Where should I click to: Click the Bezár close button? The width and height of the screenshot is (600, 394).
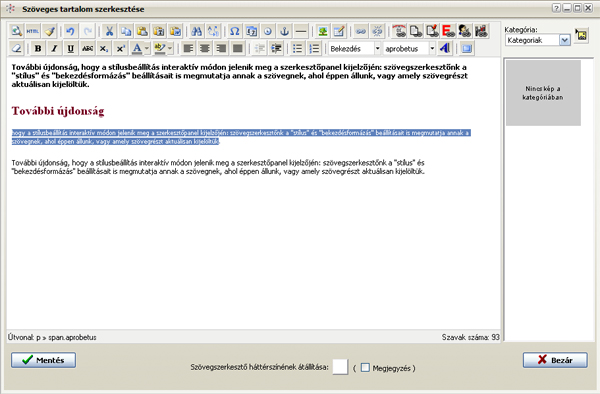tap(555, 360)
